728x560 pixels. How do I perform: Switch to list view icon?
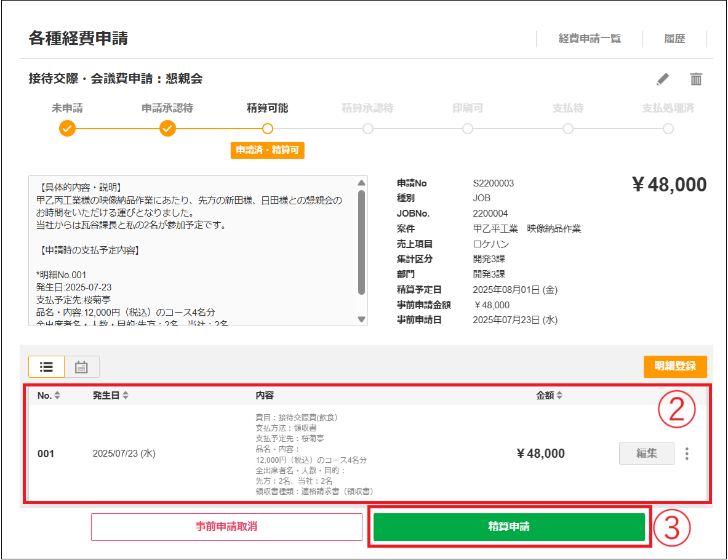[x=46, y=367]
